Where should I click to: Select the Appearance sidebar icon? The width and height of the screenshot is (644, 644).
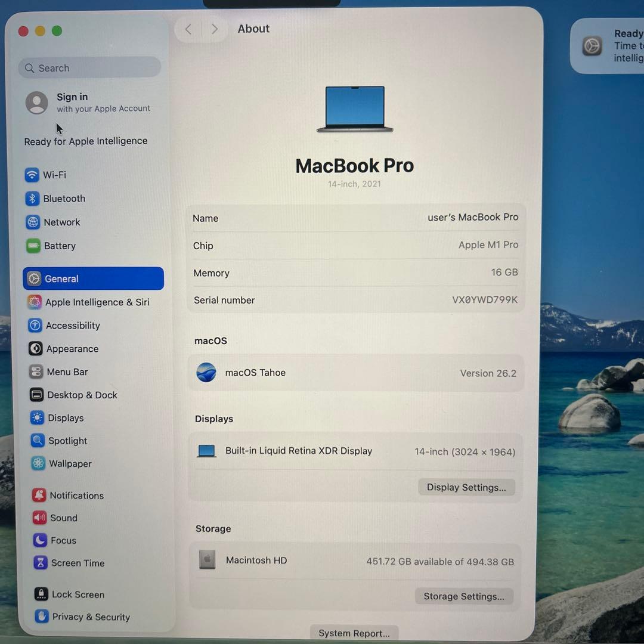pyautogui.click(x=72, y=349)
